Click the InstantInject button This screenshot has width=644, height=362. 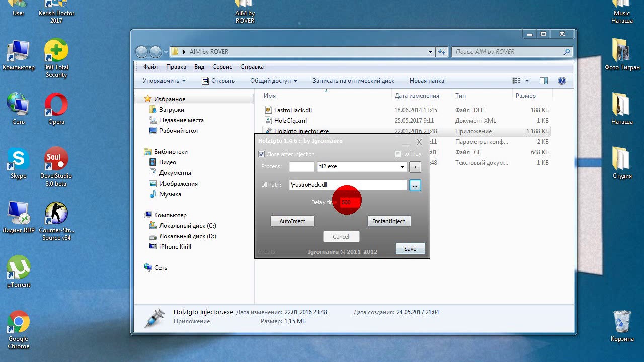tap(389, 221)
